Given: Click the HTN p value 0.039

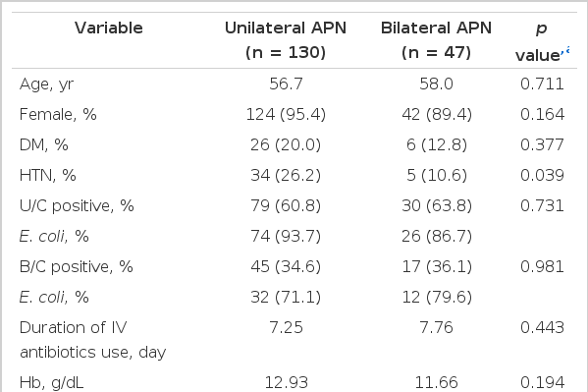Looking at the screenshot, I should [542, 175].
